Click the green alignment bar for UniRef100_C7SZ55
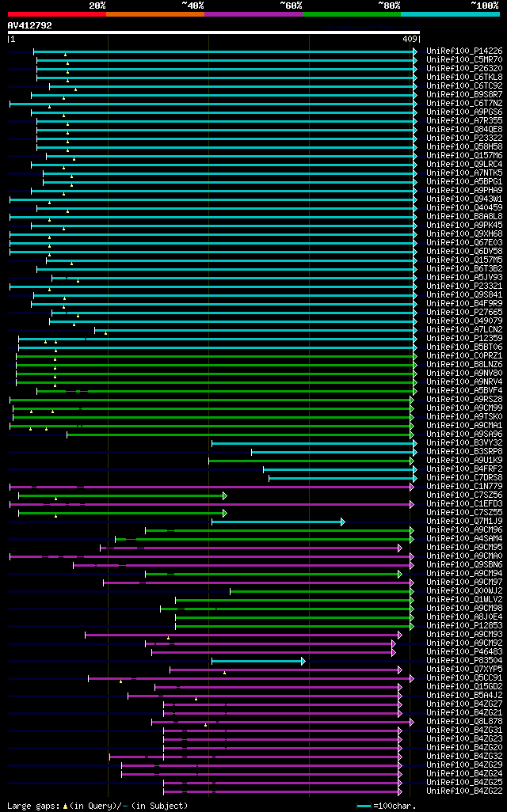 122,513
